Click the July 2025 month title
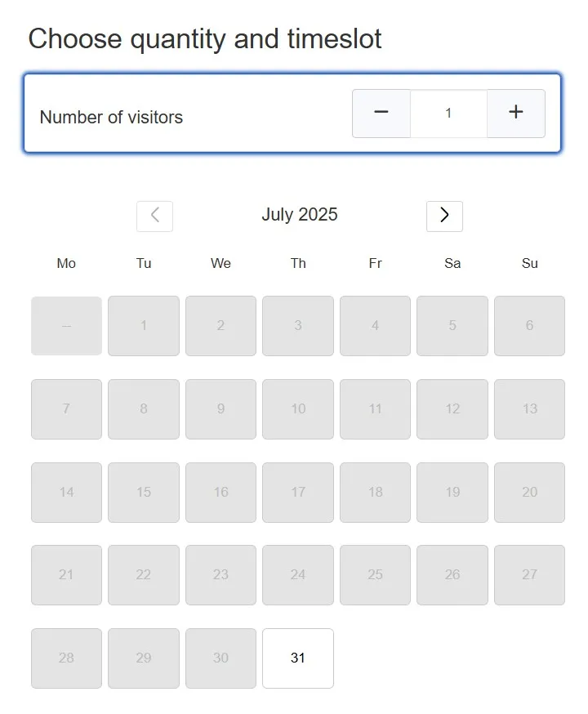 pyautogui.click(x=300, y=215)
